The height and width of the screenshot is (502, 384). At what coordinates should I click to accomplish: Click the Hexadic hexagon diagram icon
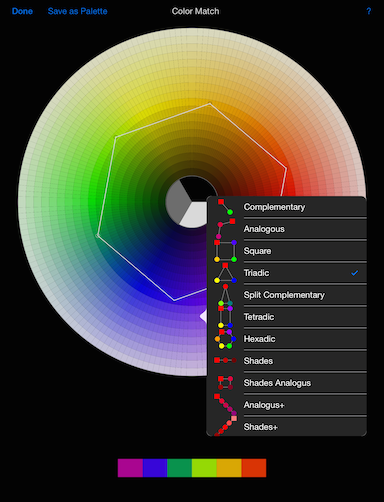click(x=225, y=339)
